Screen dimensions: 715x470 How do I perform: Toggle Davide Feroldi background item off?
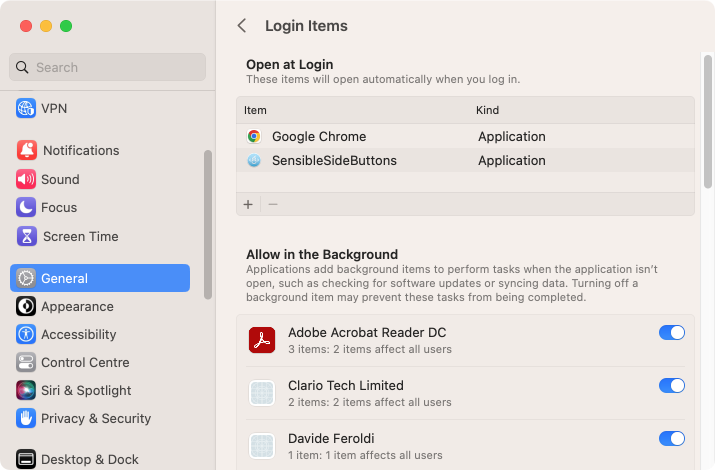click(672, 439)
